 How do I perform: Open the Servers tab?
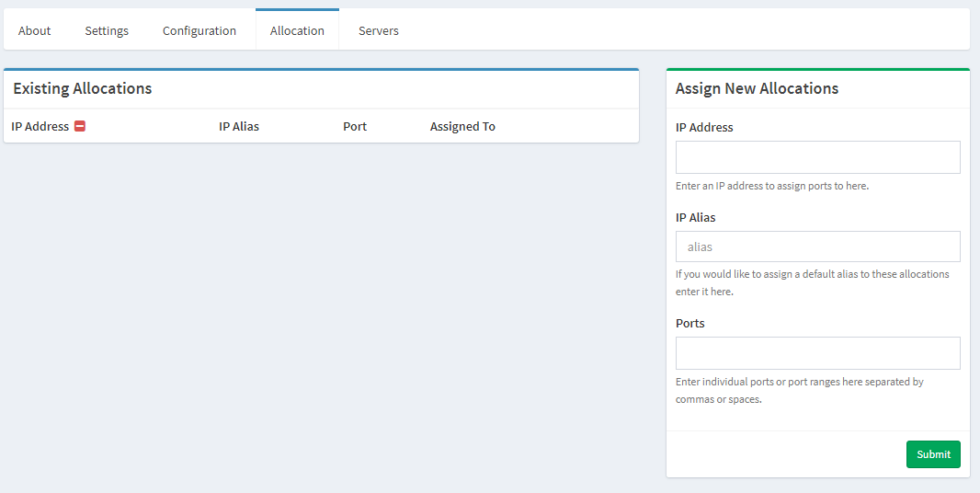[379, 30]
